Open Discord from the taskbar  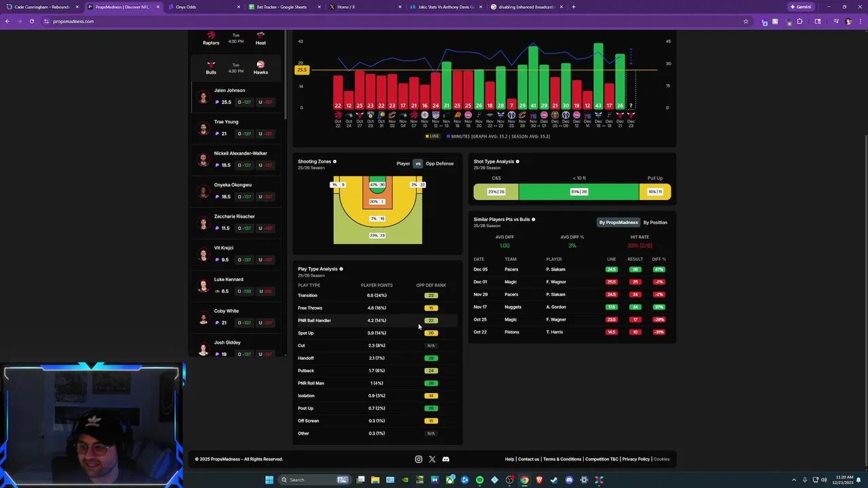(x=569, y=480)
